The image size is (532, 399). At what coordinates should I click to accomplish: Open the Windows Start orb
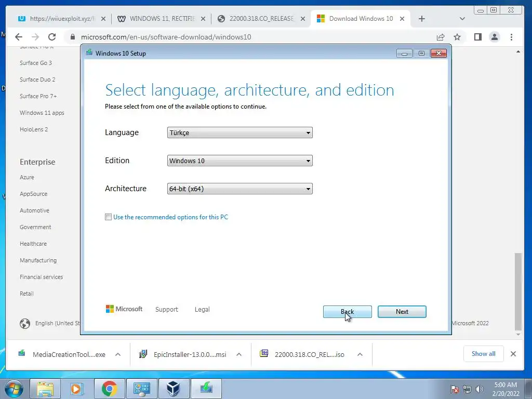(14, 389)
